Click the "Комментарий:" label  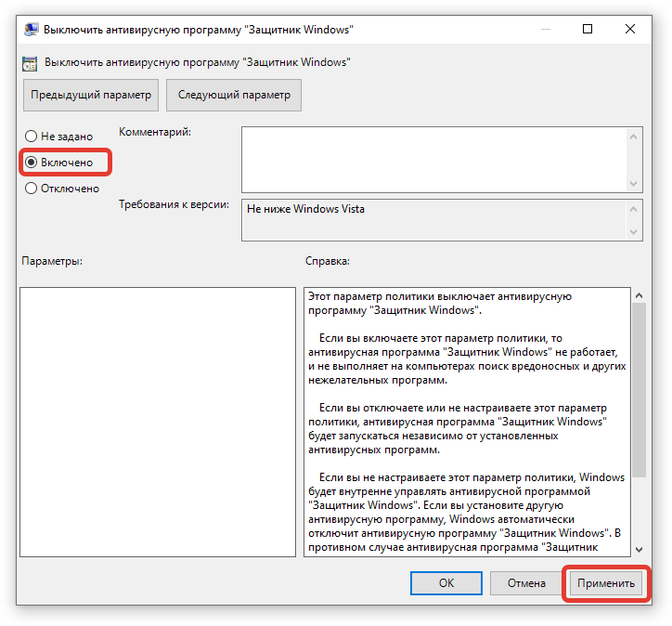pos(155,132)
